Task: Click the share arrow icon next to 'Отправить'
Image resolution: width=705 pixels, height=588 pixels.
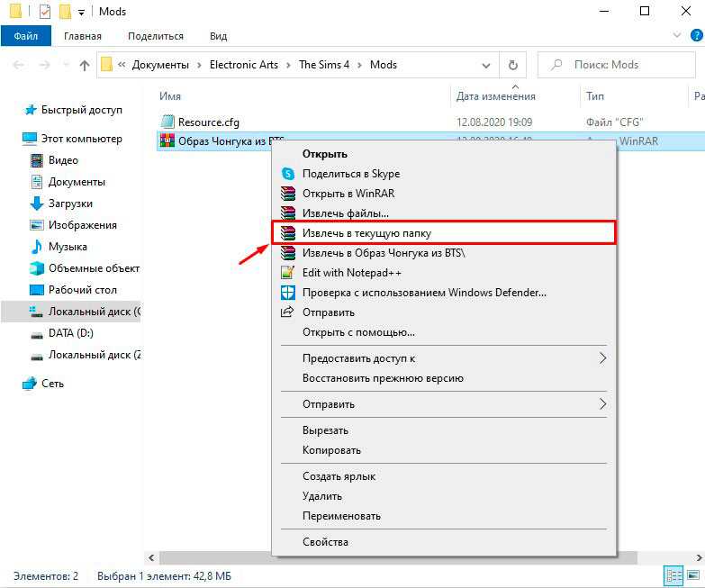Action: click(287, 312)
